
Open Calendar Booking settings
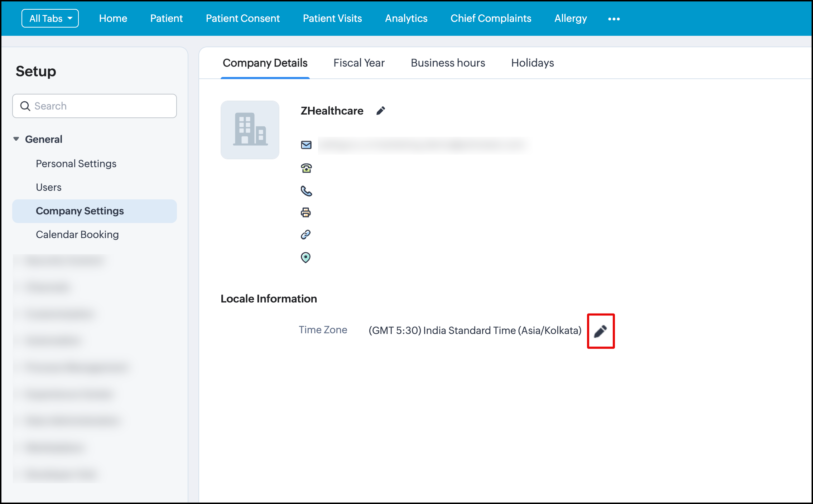[x=77, y=234]
